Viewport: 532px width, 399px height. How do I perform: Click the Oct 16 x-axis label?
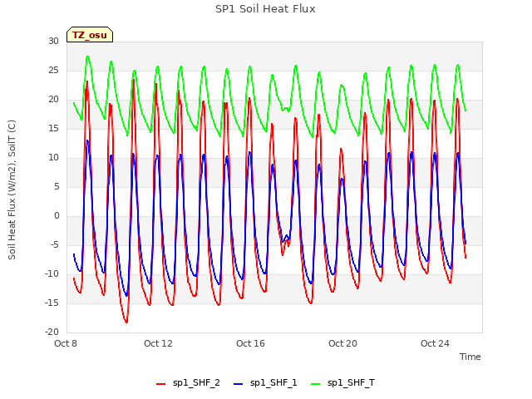tap(250, 343)
